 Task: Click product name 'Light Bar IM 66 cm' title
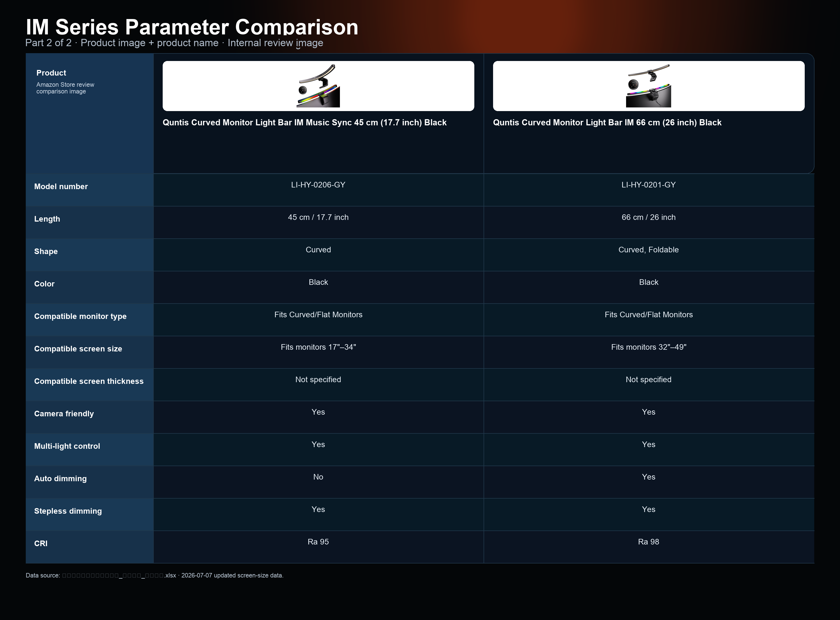(607, 122)
